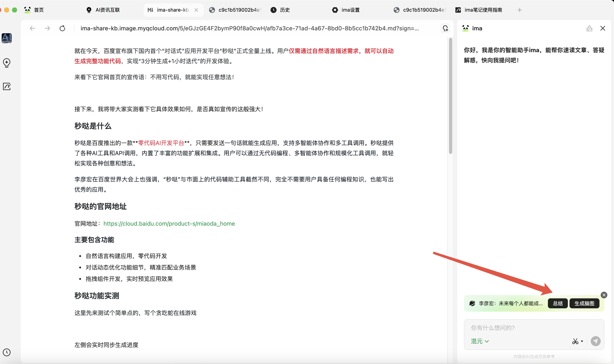Reload the current page
Screen dimensions: 614x364
click(62, 28)
